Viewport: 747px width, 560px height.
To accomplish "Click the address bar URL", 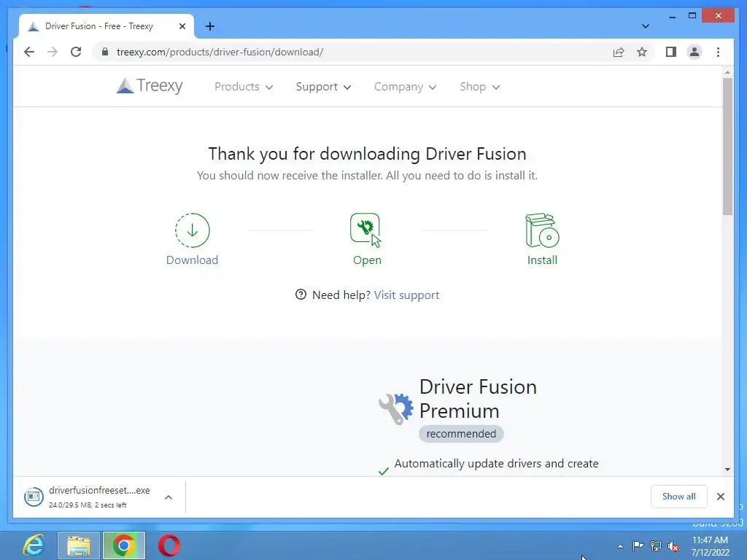I will pyautogui.click(x=220, y=52).
